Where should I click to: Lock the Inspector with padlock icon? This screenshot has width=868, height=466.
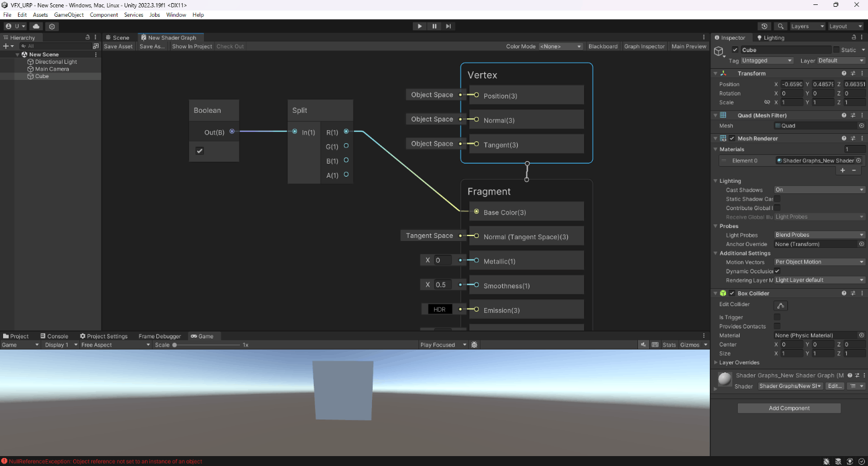coord(853,38)
